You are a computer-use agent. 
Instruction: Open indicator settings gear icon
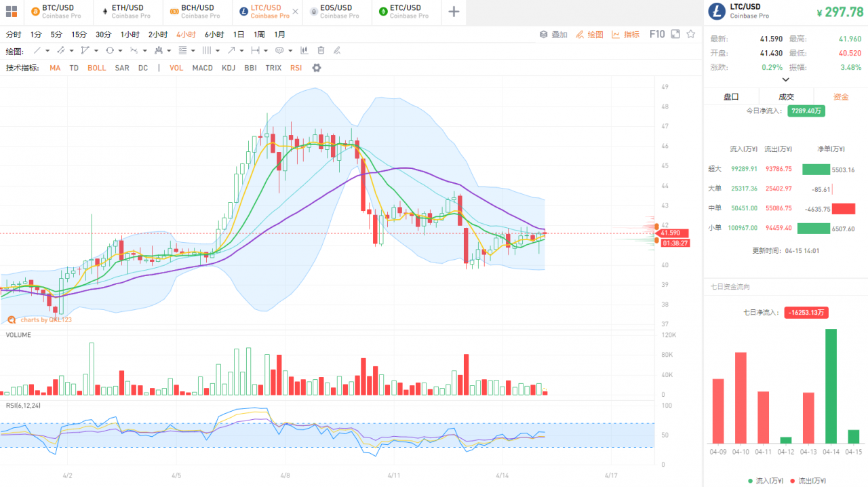coord(316,68)
